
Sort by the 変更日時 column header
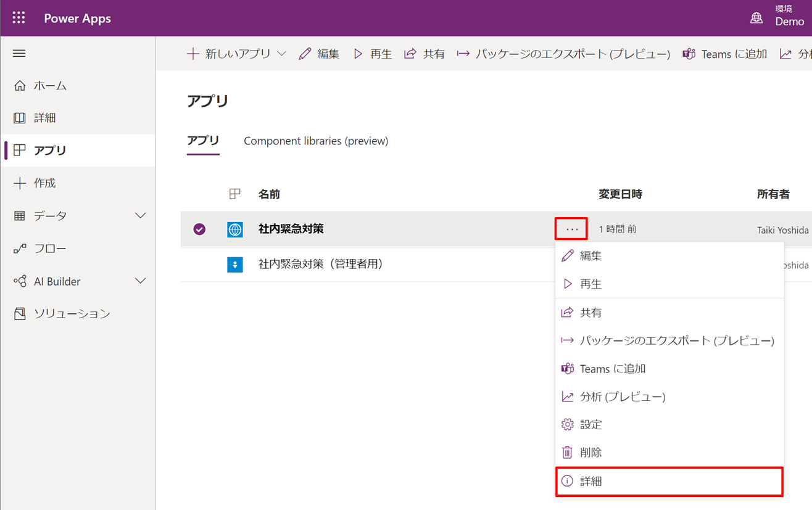click(620, 194)
